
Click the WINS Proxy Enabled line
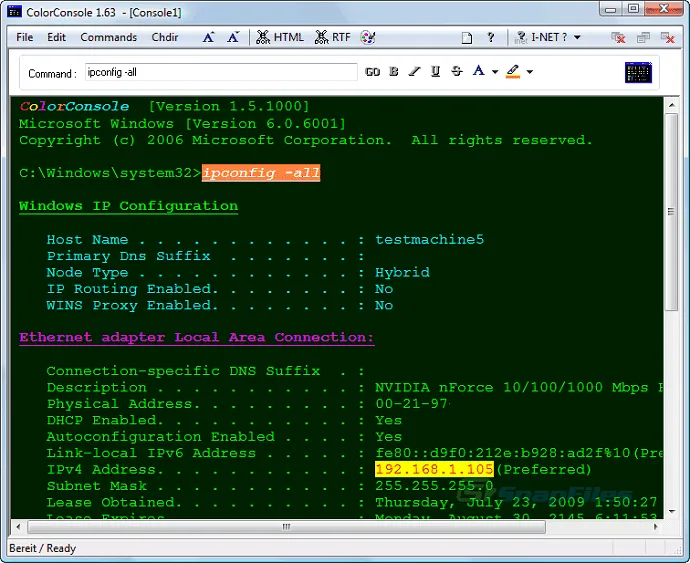pos(220,305)
